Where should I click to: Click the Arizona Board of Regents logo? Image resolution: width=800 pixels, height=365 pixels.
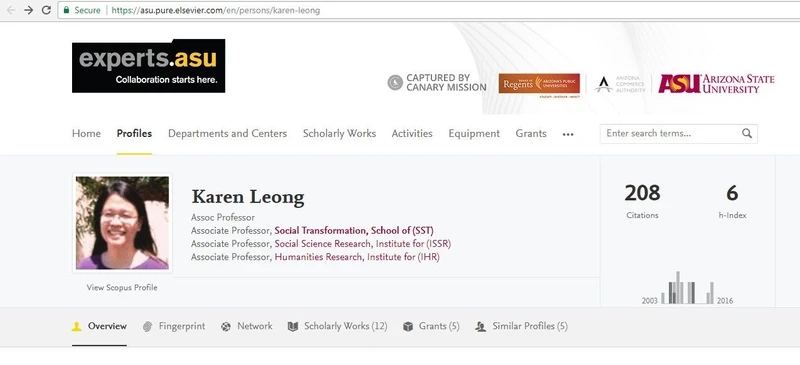[539, 84]
